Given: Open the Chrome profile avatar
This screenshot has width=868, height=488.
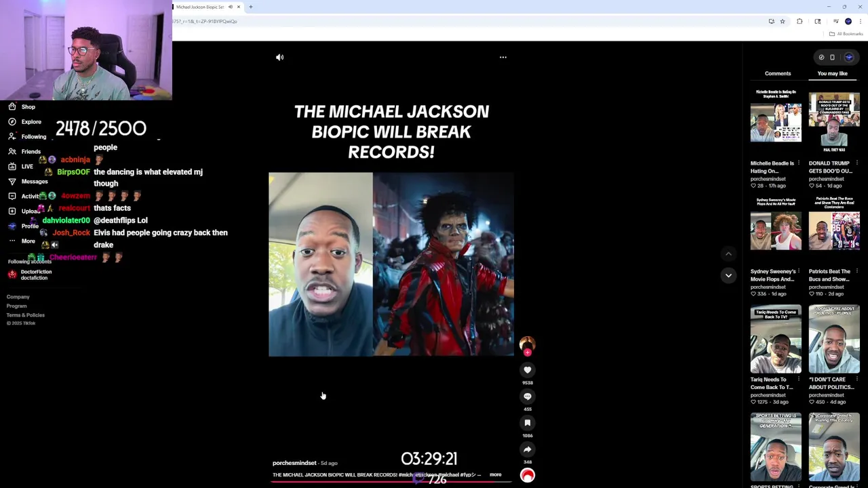Looking at the screenshot, I should click(848, 21).
